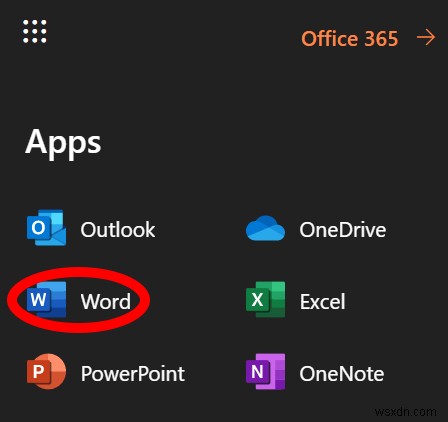The height and width of the screenshot is (422, 448).
Task: Open the purple OneNote icon
Action: pyautogui.click(x=265, y=371)
